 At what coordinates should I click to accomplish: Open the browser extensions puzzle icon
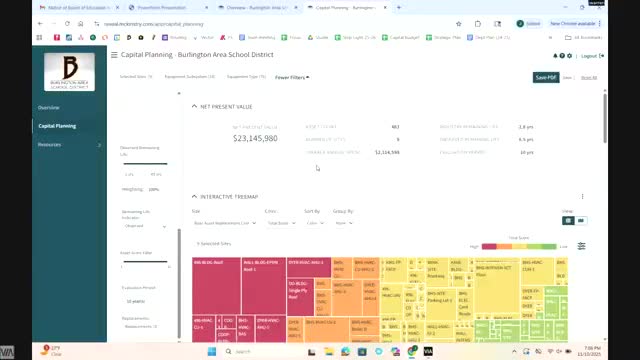[x=478, y=24]
